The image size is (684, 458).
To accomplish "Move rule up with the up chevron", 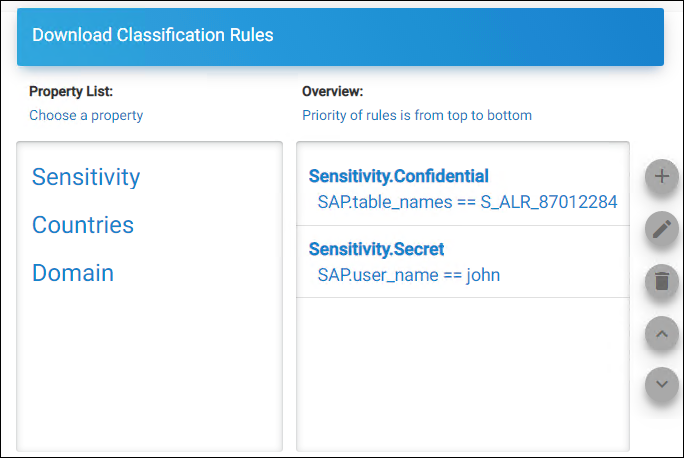I will click(662, 334).
